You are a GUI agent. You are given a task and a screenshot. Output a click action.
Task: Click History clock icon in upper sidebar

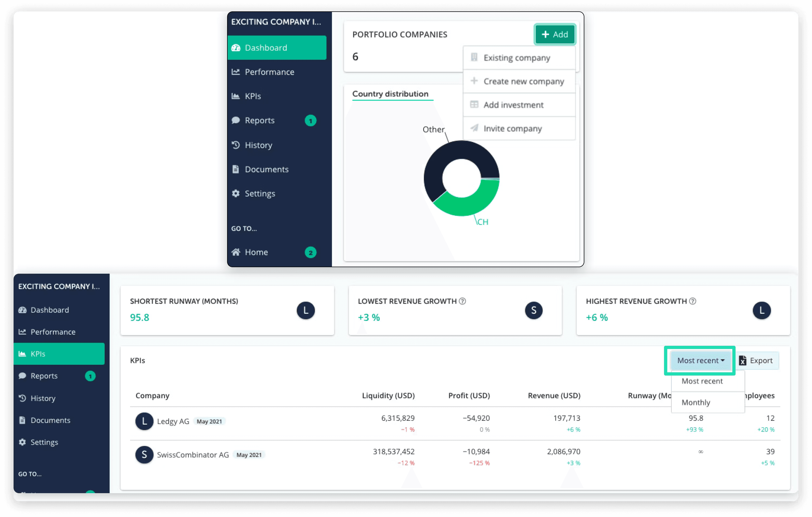[x=236, y=145]
